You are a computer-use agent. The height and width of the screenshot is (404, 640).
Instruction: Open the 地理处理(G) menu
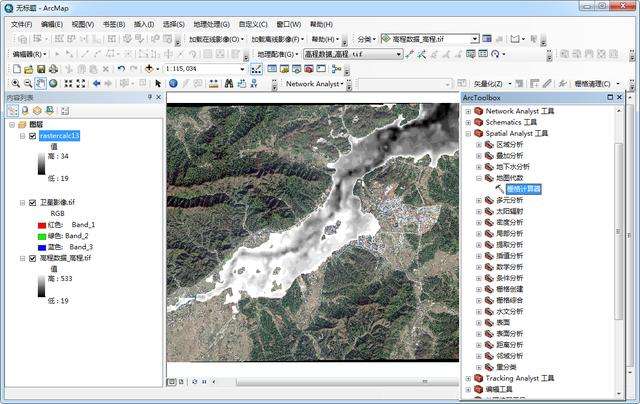tap(211, 24)
